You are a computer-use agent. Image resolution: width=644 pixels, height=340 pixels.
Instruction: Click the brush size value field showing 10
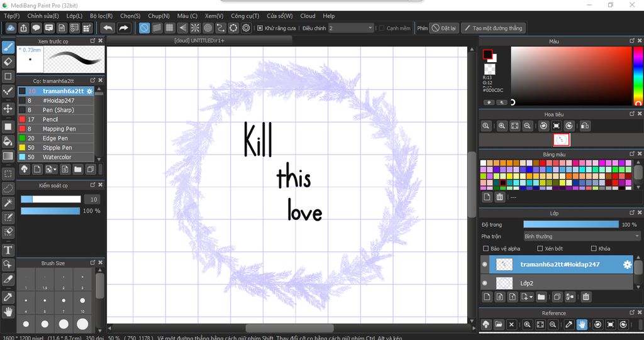[93, 199]
